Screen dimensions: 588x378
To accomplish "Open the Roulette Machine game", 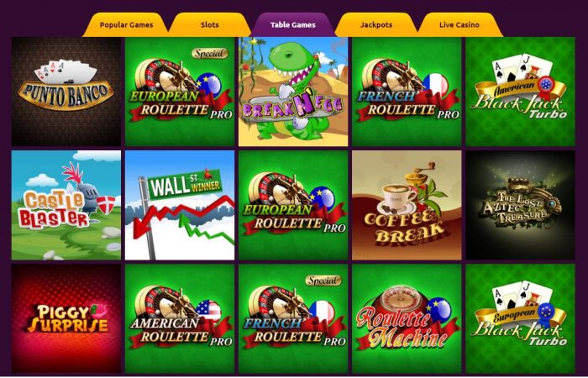I will (407, 318).
